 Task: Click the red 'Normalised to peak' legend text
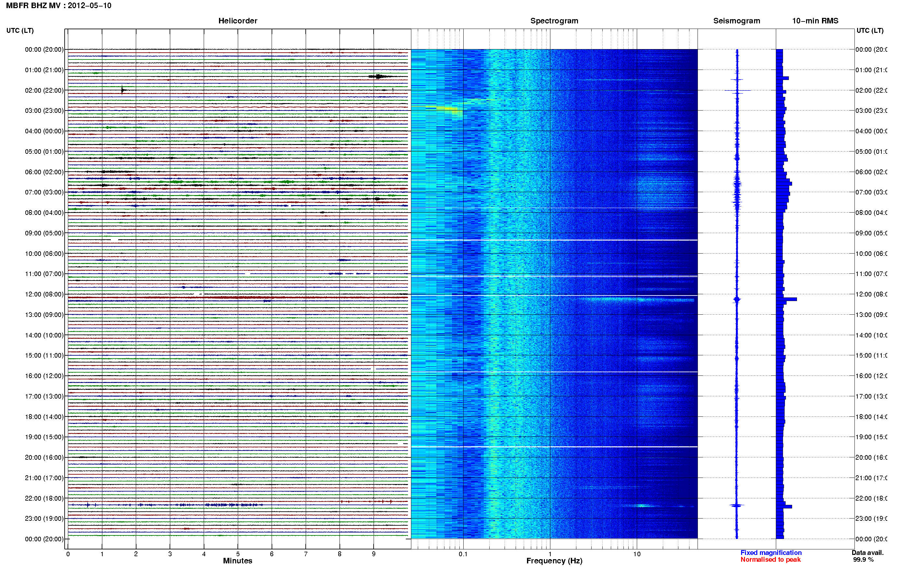point(770,560)
